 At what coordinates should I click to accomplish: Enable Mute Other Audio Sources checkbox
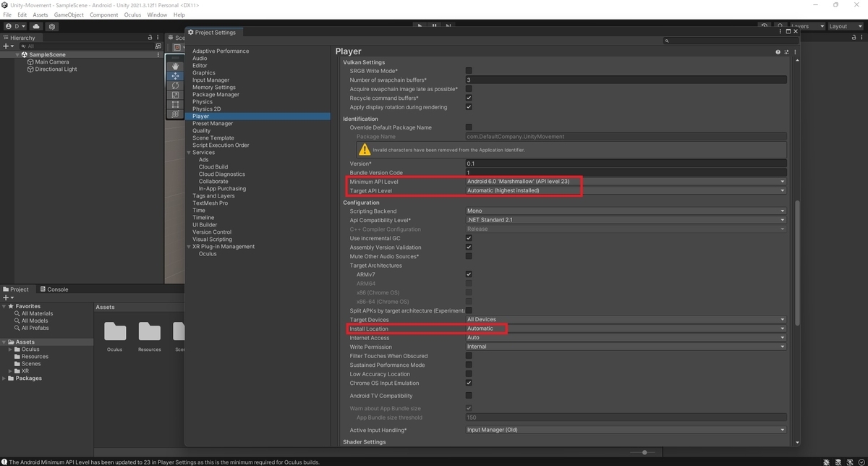[x=469, y=256]
